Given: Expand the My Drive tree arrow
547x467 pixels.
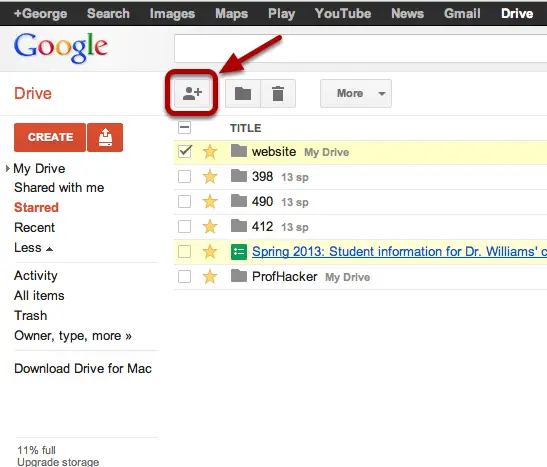Looking at the screenshot, I should (x=8, y=169).
